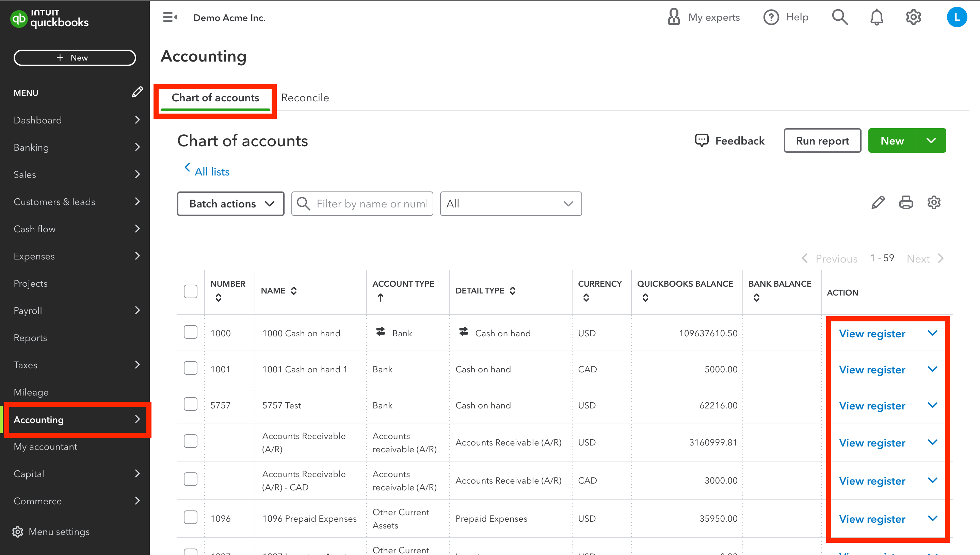The image size is (980, 555).
Task: Switch to the Reconcile tab
Action: (305, 98)
